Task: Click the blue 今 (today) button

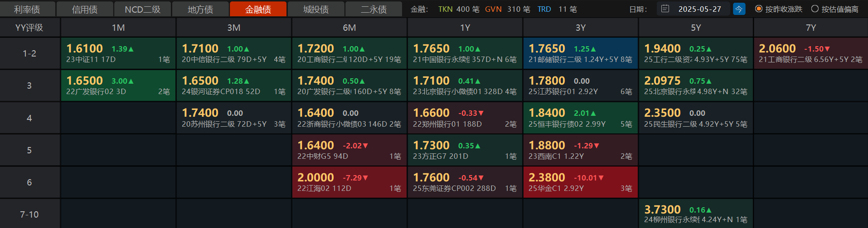Action: 739,9
